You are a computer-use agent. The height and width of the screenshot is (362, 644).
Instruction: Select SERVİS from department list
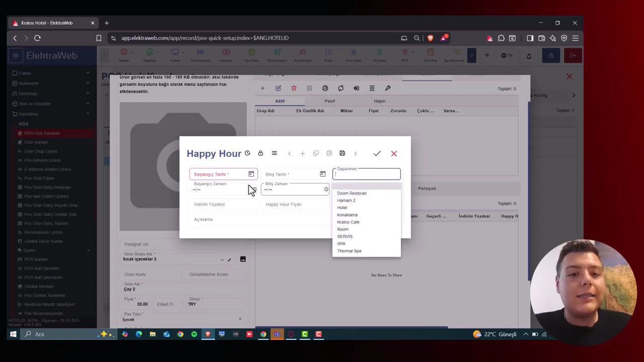pyautogui.click(x=345, y=236)
